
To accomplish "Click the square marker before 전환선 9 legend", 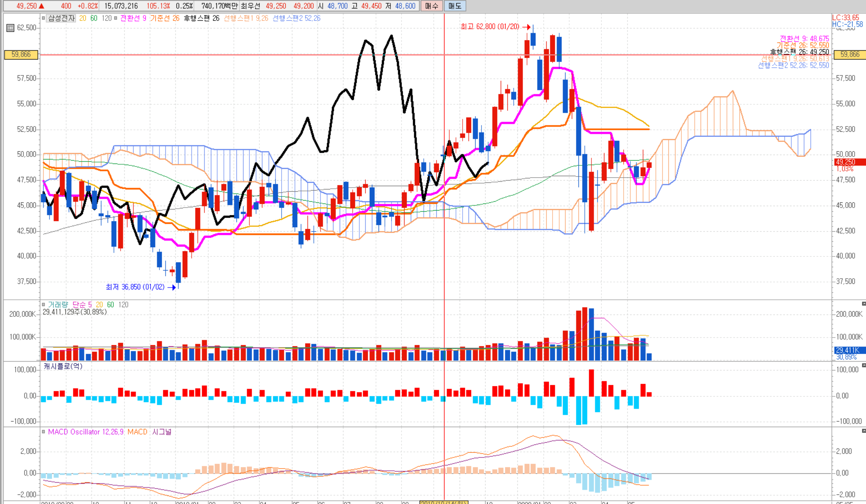I will coord(116,18).
